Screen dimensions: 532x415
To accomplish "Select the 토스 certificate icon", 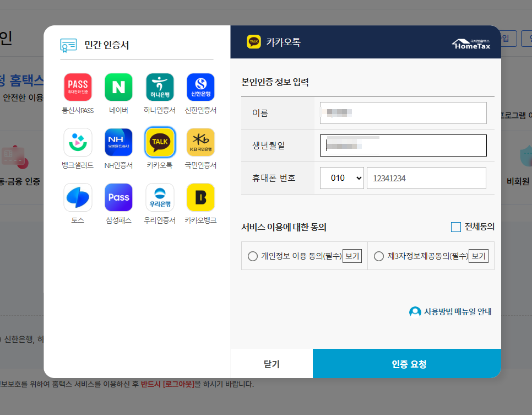I will (x=78, y=197).
